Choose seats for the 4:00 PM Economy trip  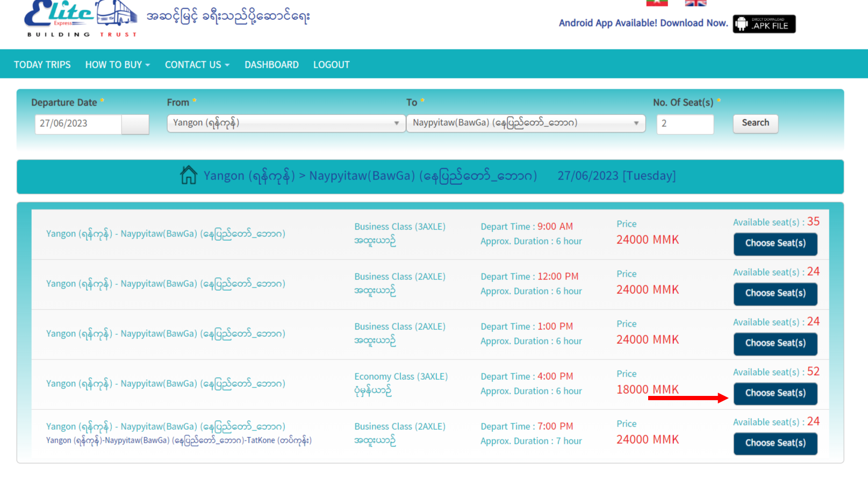point(775,393)
